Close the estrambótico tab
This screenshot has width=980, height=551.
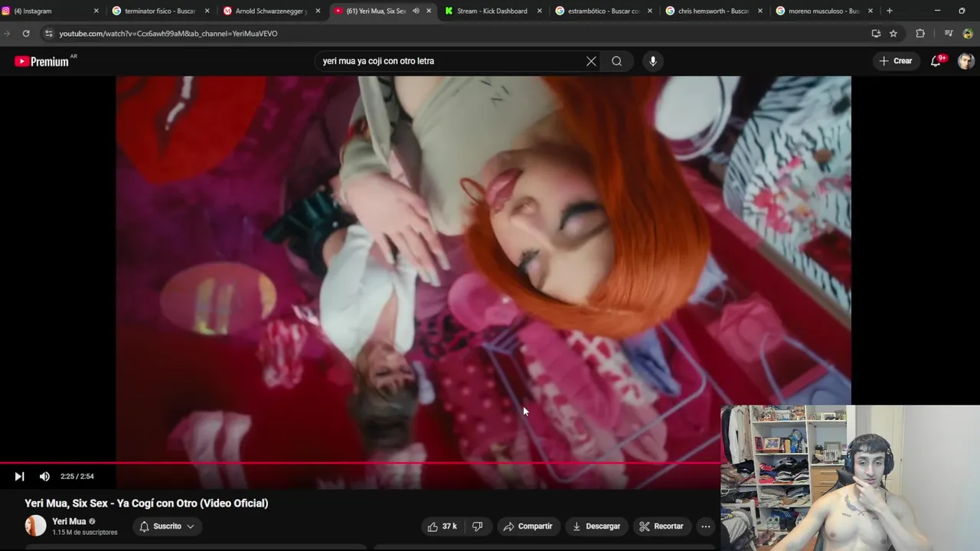[651, 11]
